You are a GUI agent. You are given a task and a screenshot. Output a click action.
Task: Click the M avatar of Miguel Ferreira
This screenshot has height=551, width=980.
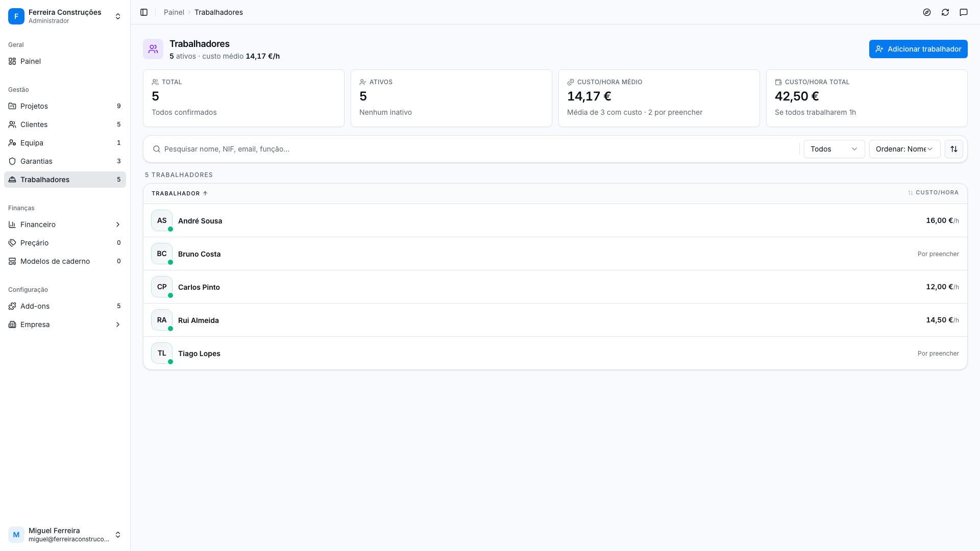[x=16, y=535]
